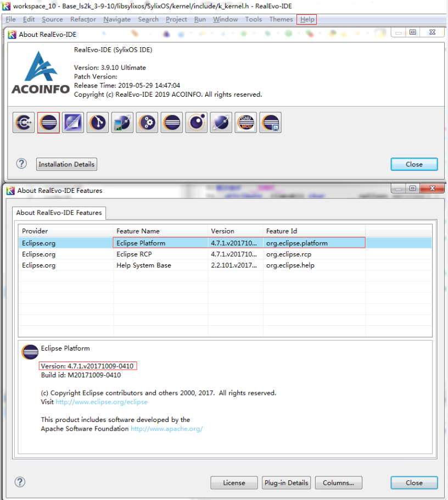The image size is (448, 500).
Task: Click the ringed planet feature icon
Action: click(221, 123)
